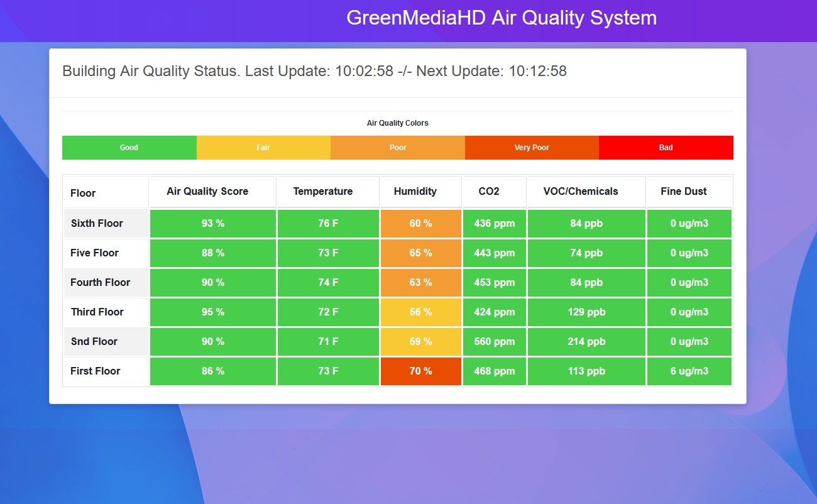Click the Floor column header
The image size is (817, 504).
click(106, 192)
